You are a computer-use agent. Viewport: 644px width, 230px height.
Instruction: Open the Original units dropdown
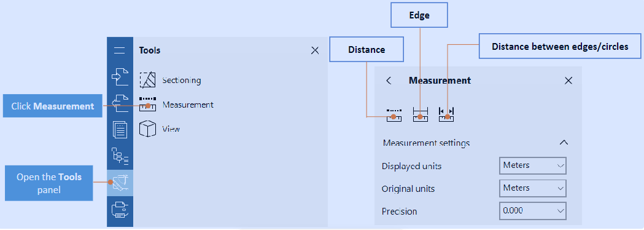click(x=533, y=188)
